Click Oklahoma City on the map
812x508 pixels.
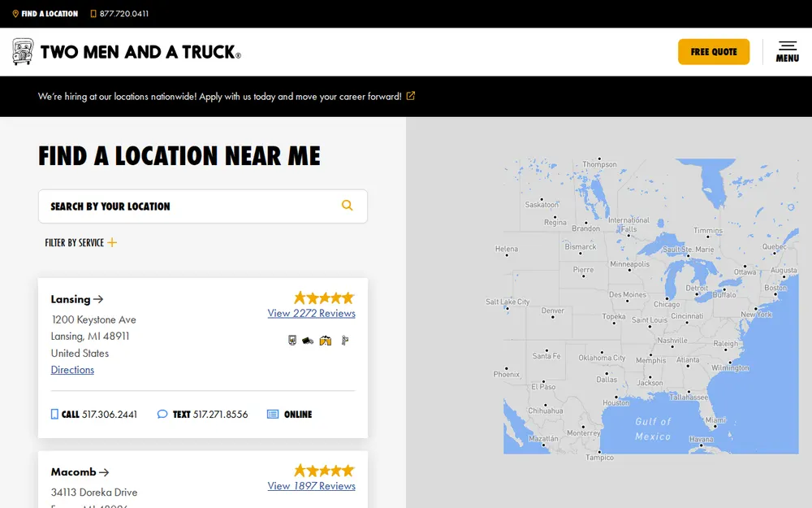point(602,358)
